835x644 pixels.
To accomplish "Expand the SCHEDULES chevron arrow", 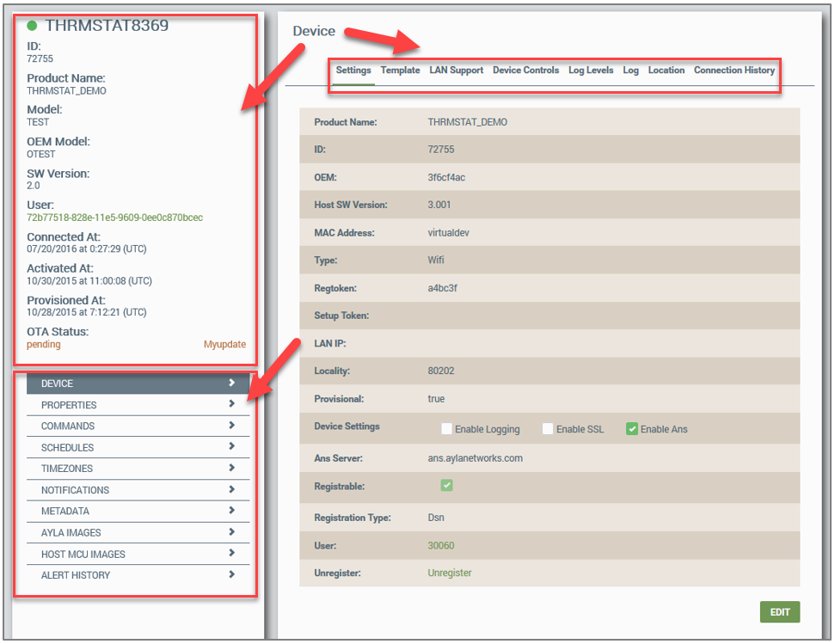I will tap(231, 446).
